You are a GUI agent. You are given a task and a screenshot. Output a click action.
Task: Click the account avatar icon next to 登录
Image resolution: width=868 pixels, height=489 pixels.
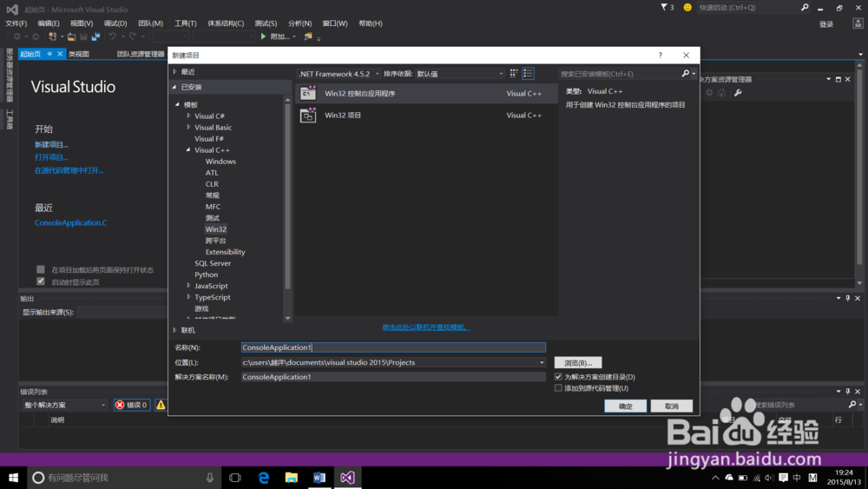coord(858,23)
